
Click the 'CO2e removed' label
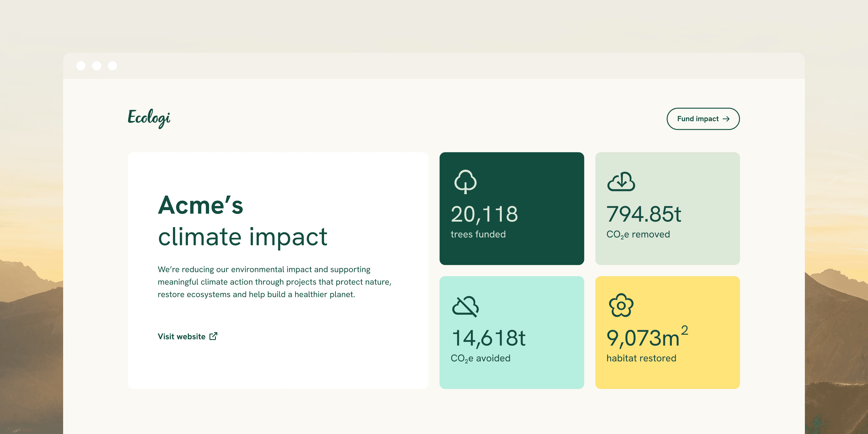pos(638,235)
